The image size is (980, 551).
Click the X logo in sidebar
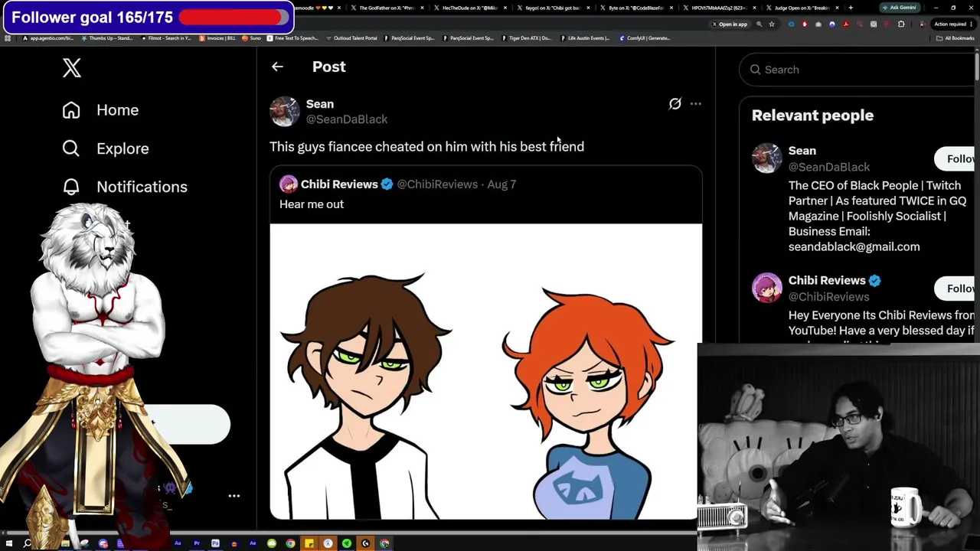coord(72,68)
